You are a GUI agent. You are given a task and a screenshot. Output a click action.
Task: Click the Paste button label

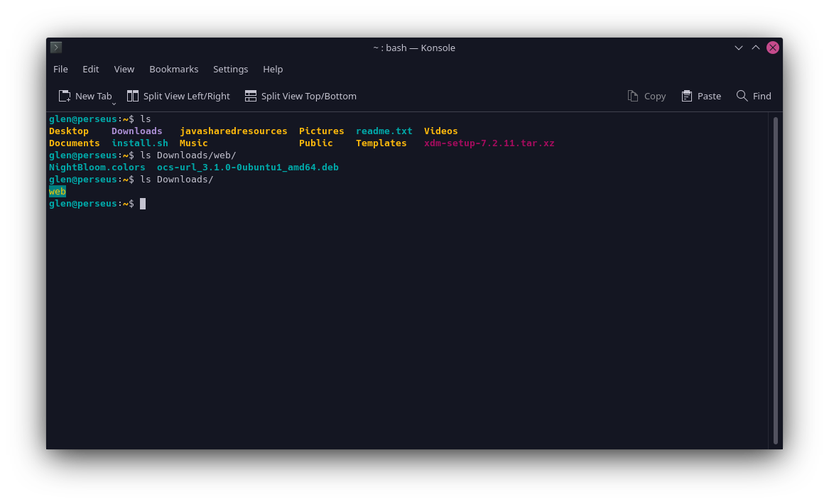click(709, 96)
